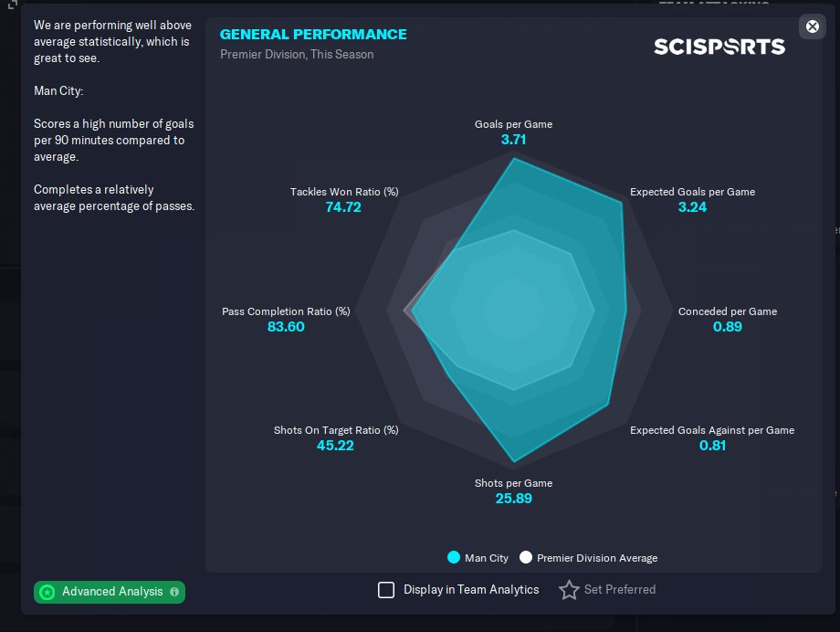Click the Set Preferred label
The width and height of the screenshot is (840, 632).
620,590
